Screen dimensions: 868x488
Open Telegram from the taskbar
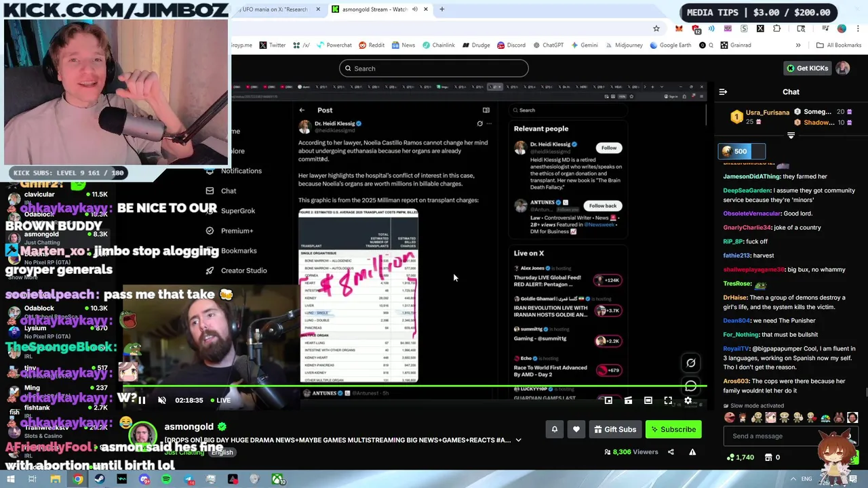[189, 479]
